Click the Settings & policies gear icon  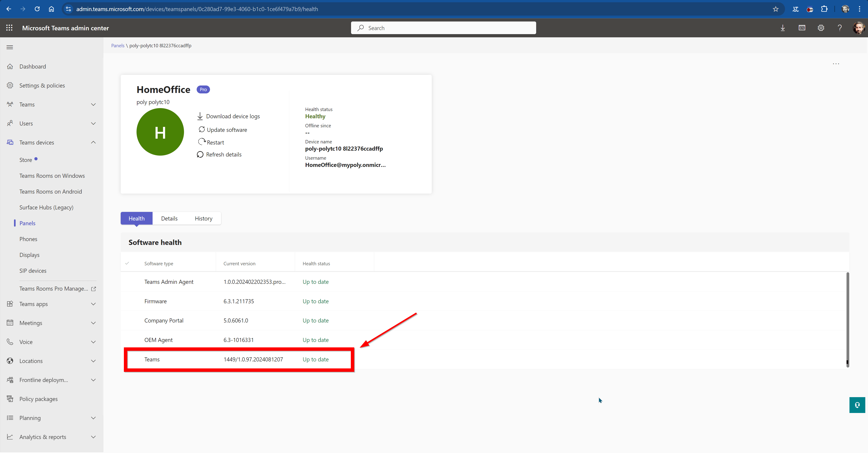pos(10,85)
